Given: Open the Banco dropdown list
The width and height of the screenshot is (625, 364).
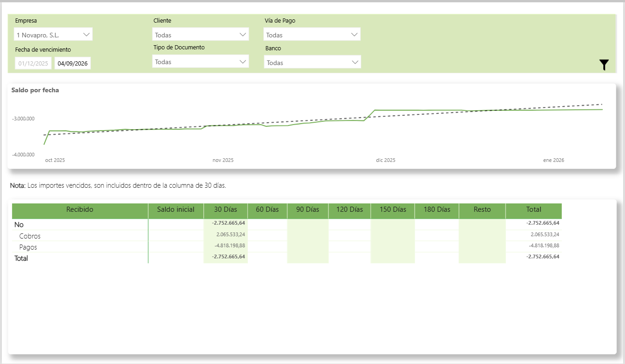Looking at the screenshot, I should coord(312,62).
